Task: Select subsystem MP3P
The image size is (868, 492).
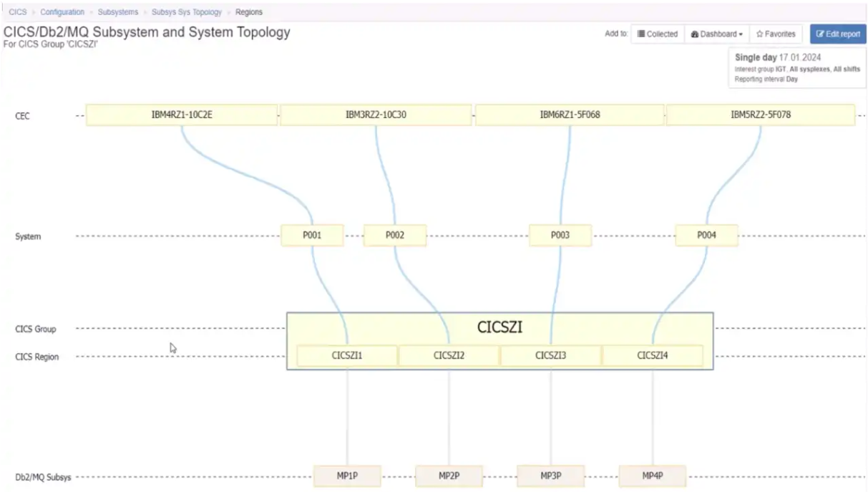Action: click(x=550, y=476)
